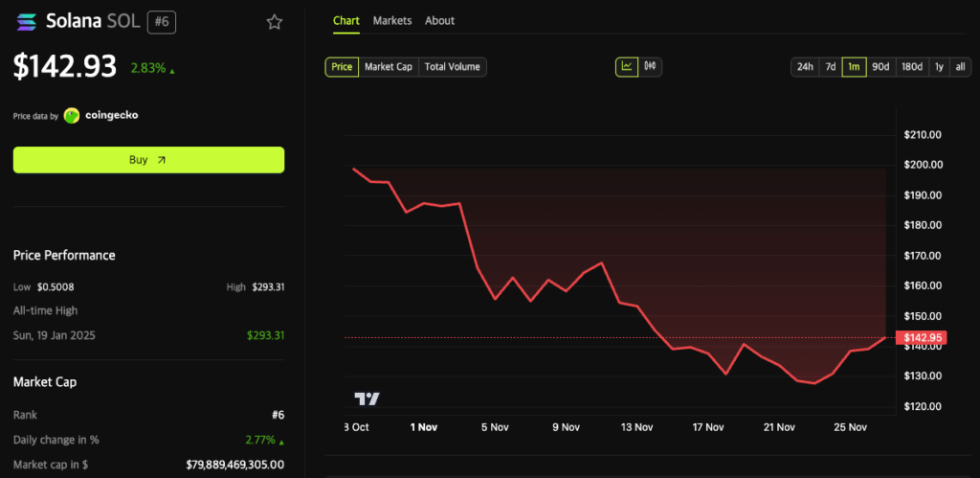Set chart range to 24h
Image resolution: width=980 pixels, height=478 pixels.
805,67
